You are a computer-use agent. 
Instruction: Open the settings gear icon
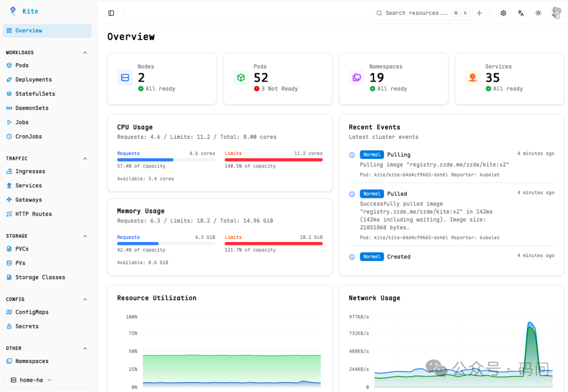503,13
